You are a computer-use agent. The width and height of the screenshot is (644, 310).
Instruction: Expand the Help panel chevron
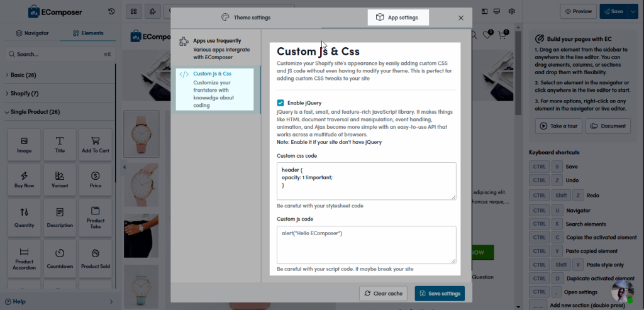[111, 302]
